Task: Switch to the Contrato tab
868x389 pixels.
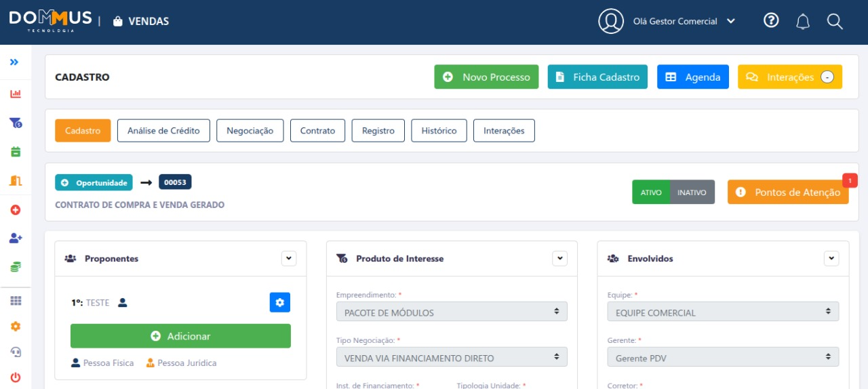Action: [317, 131]
